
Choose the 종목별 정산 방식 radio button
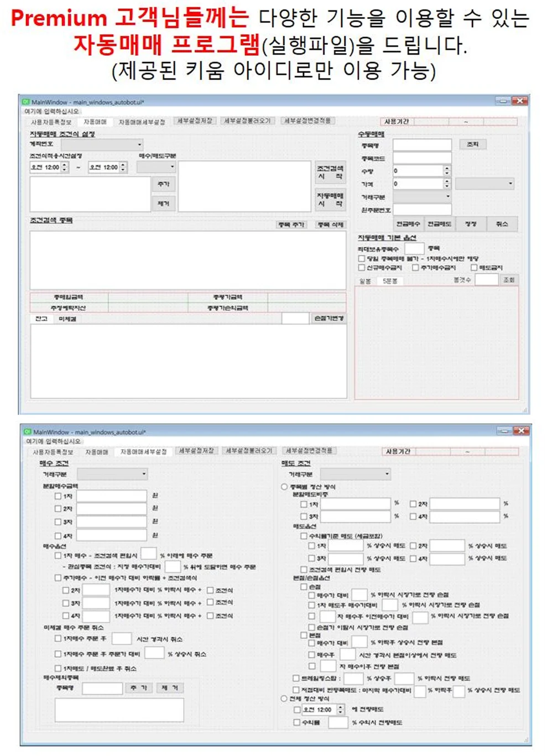tap(284, 486)
